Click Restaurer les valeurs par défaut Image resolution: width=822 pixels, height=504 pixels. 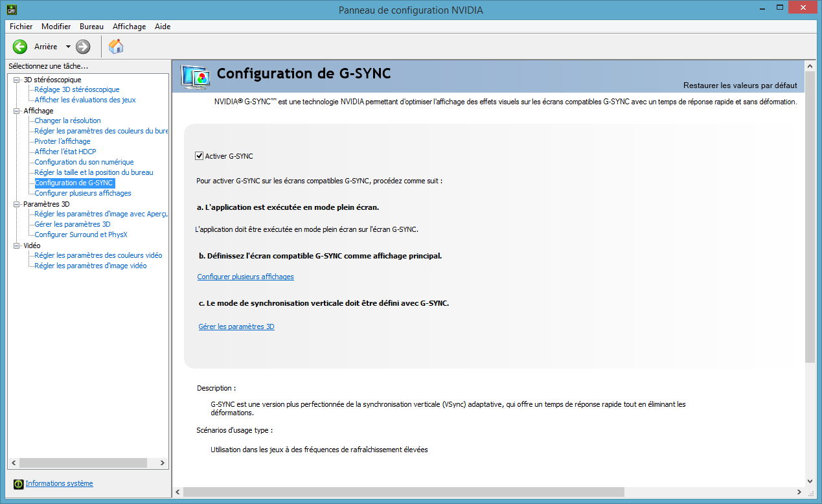click(x=740, y=86)
